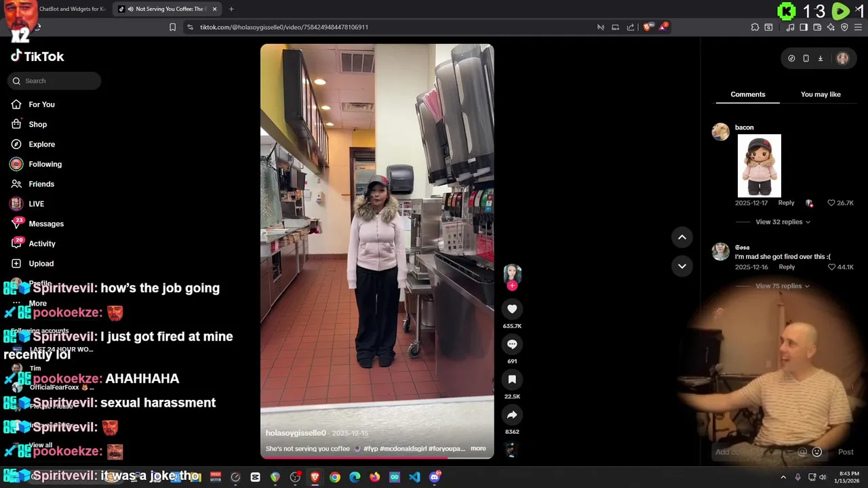
Task: Save the video with the bookmark icon
Action: (512, 380)
